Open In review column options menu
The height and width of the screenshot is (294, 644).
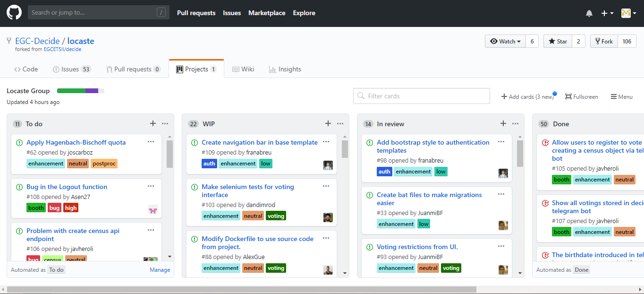tap(515, 123)
